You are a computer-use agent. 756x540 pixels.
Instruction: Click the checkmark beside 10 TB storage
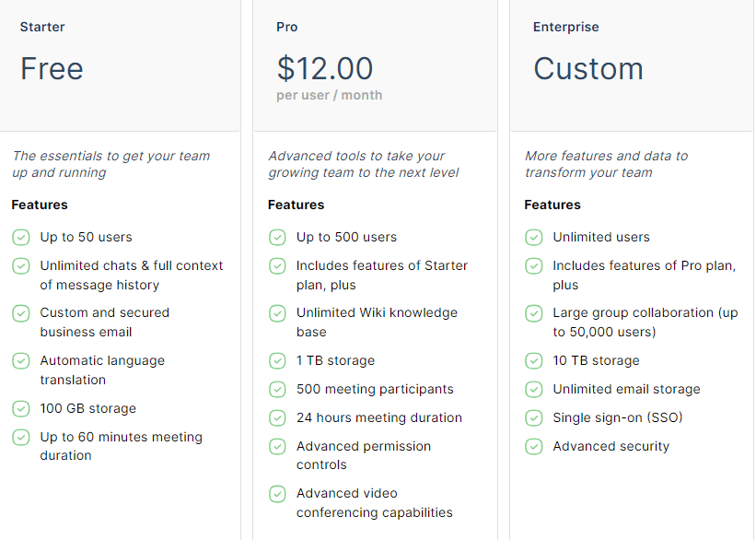pos(534,361)
